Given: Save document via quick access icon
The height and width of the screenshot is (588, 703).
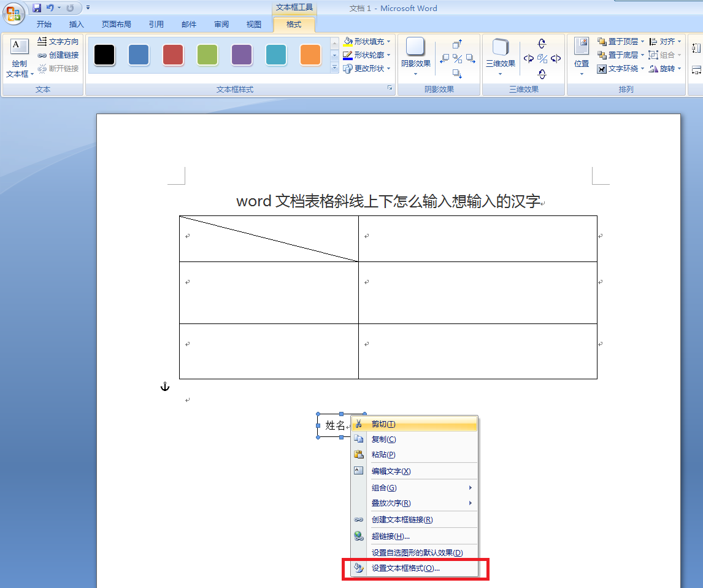Looking at the screenshot, I should coord(37,7).
